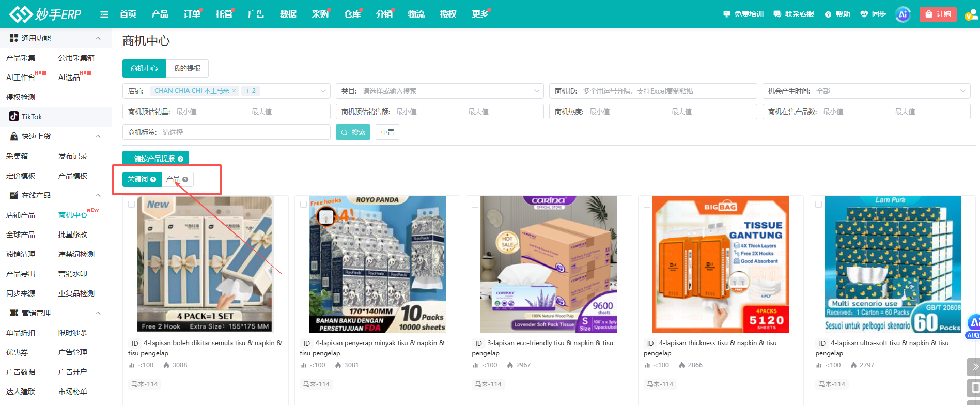
Task: Open the 首页 menu
Action: [x=128, y=14]
